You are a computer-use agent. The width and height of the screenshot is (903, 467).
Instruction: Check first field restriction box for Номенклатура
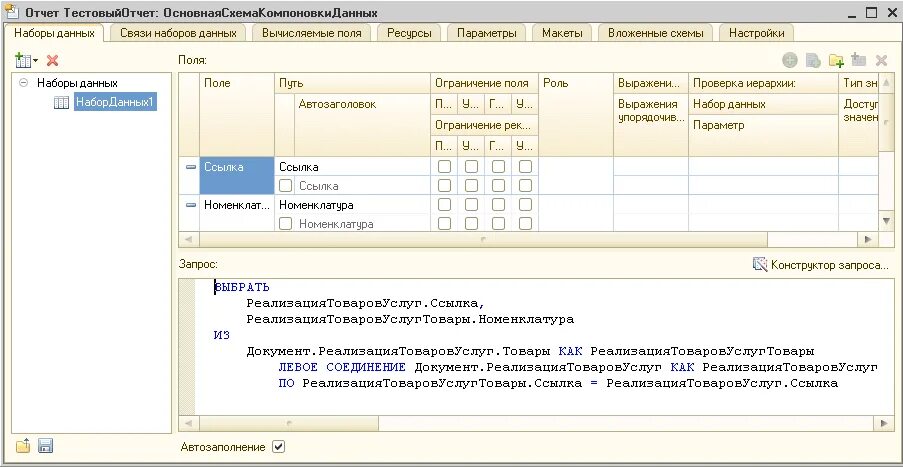(444, 204)
